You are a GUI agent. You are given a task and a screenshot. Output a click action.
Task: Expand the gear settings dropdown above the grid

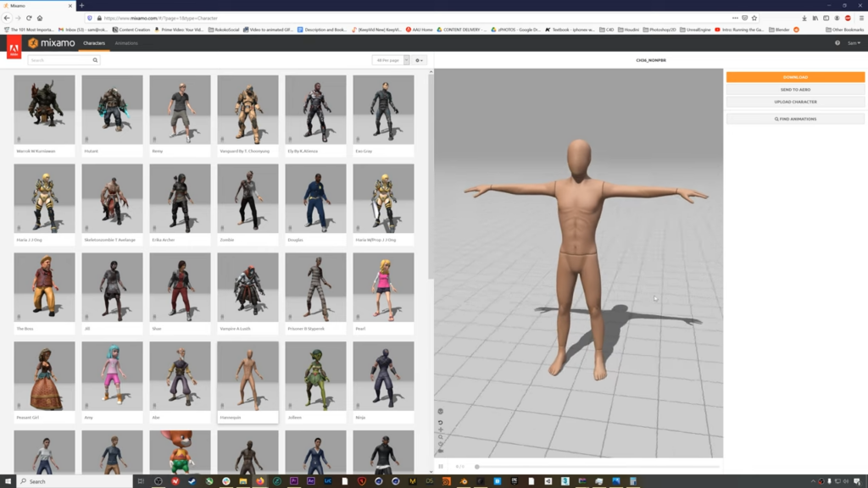tap(420, 60)
